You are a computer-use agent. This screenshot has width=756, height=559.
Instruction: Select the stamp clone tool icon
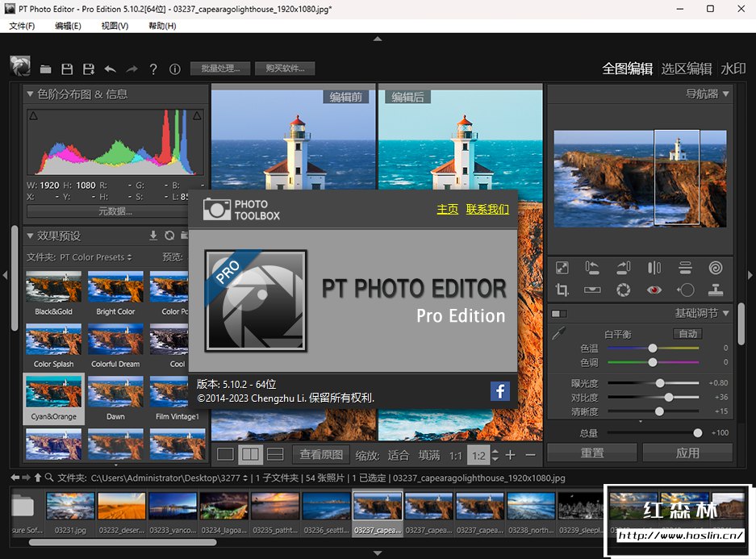715,290
